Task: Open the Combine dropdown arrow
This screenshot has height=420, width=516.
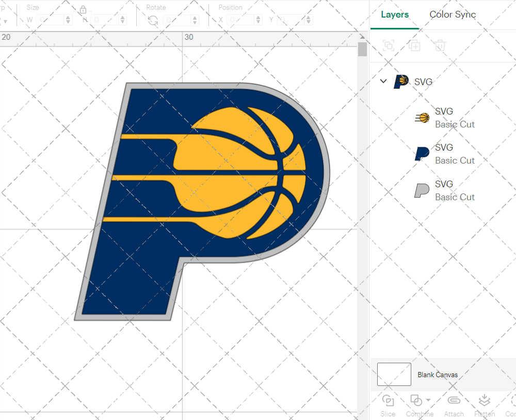Action: (x=428, y=400)
